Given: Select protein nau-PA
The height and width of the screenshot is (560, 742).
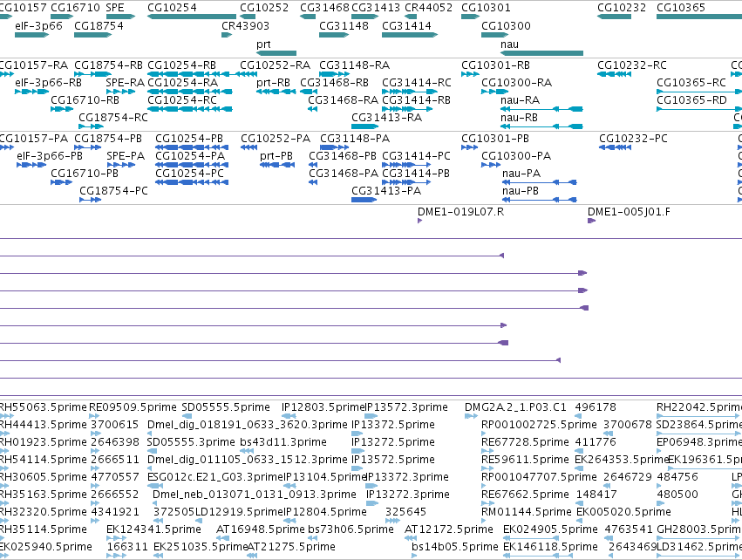Looking at the screenshot, I should click(540, 182).
